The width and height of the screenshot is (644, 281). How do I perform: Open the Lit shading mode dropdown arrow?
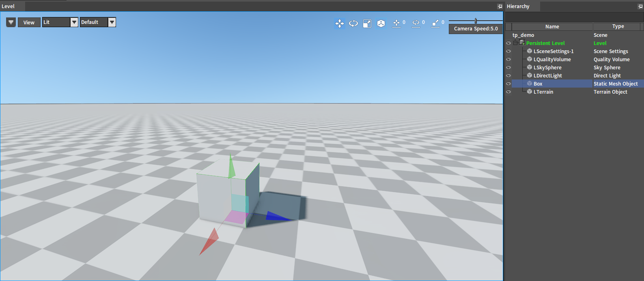(74, 22)
